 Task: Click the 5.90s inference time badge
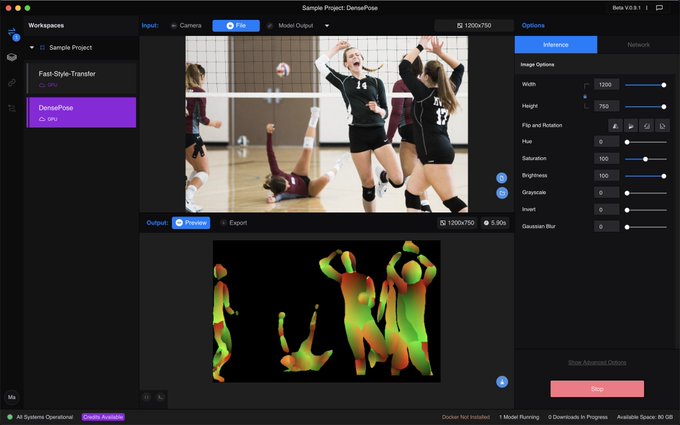(495, 223)
